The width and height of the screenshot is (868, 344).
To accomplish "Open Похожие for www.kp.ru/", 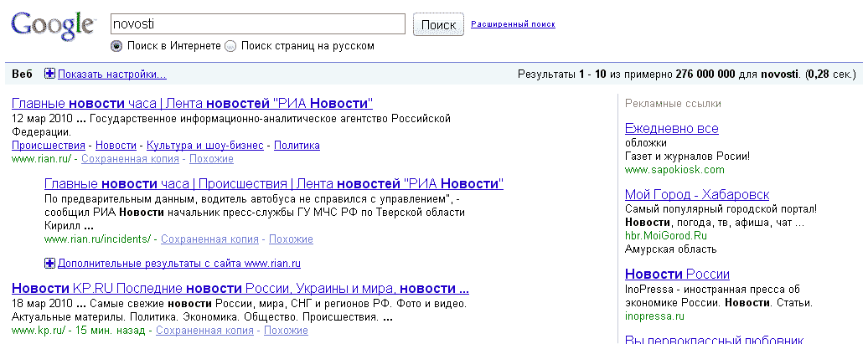I will (x=286, y=330).
